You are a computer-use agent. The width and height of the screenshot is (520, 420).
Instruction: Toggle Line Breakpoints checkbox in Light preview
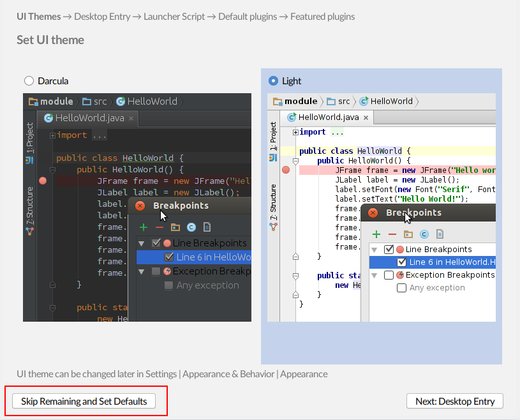pos(389,249)
